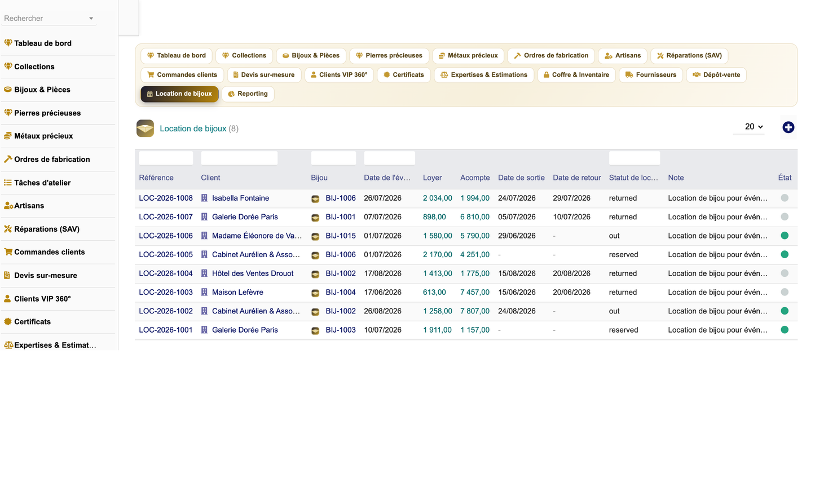Click the ring icon beside BIJ-1003
The image size is (815, 504).
pos(315,331)
